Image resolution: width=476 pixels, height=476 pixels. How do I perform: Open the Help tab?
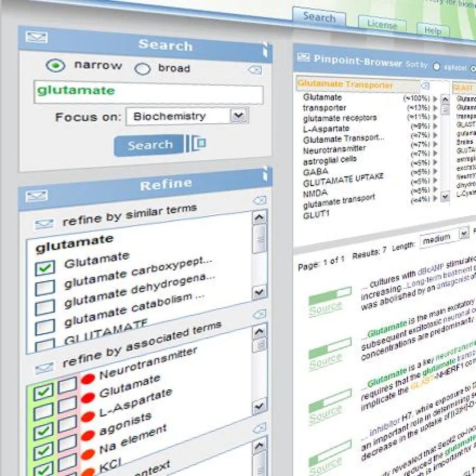click(x=433, y=30)
